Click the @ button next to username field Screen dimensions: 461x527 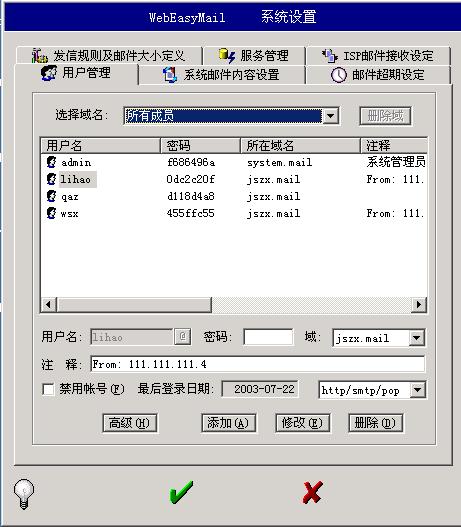(x=183, y=336)
